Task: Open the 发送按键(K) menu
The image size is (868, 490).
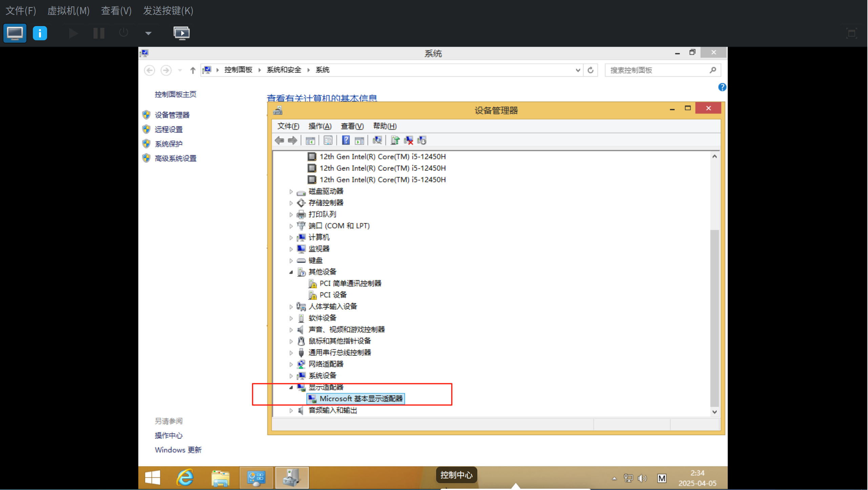Action: [168, 11]
